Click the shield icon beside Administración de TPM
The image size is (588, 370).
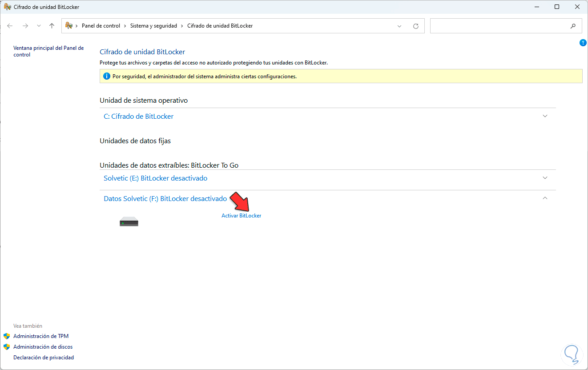click(7, 336)
